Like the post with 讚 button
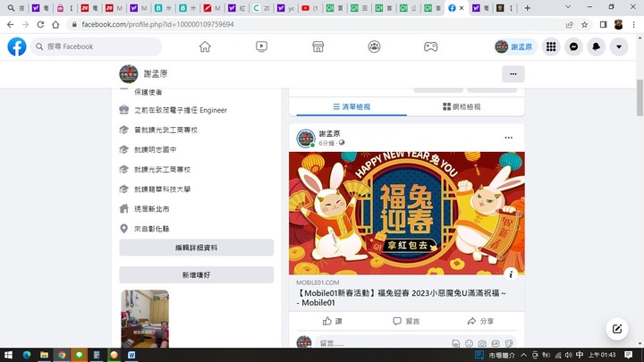644x362 pixels. click(x=332, y=321)
